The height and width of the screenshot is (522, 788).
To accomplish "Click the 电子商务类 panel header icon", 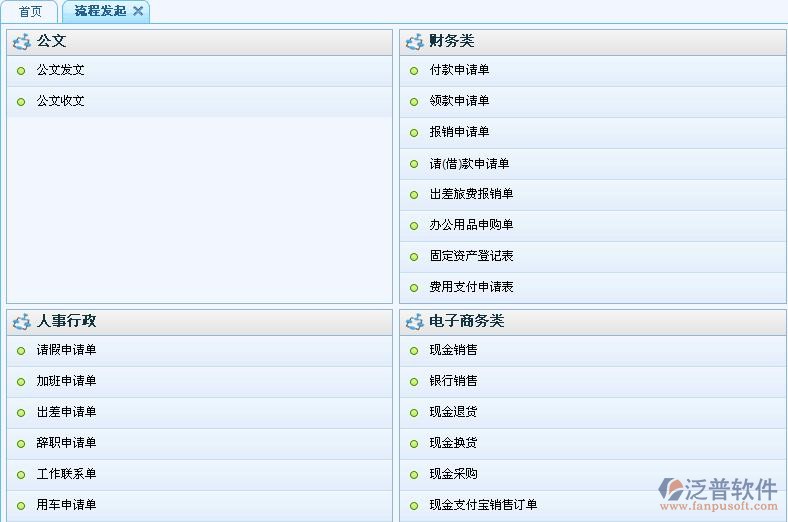I will 415,322.
